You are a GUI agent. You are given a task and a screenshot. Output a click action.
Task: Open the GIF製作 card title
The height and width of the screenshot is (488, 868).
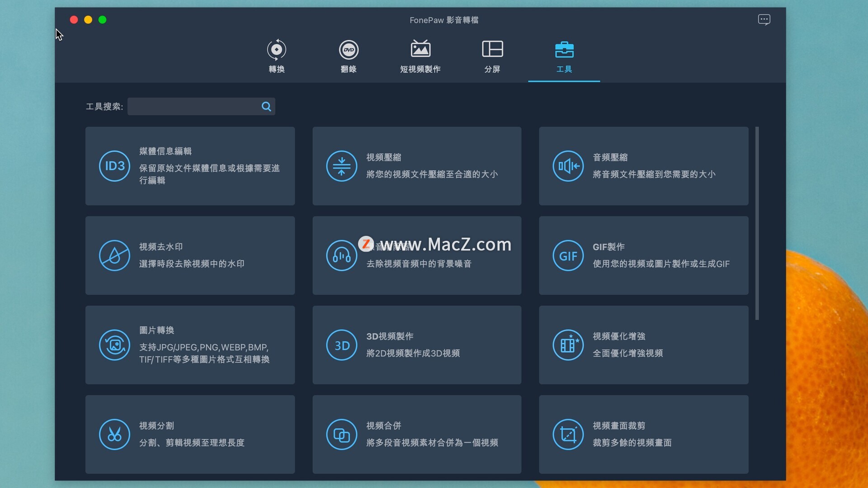click(609, 247)
